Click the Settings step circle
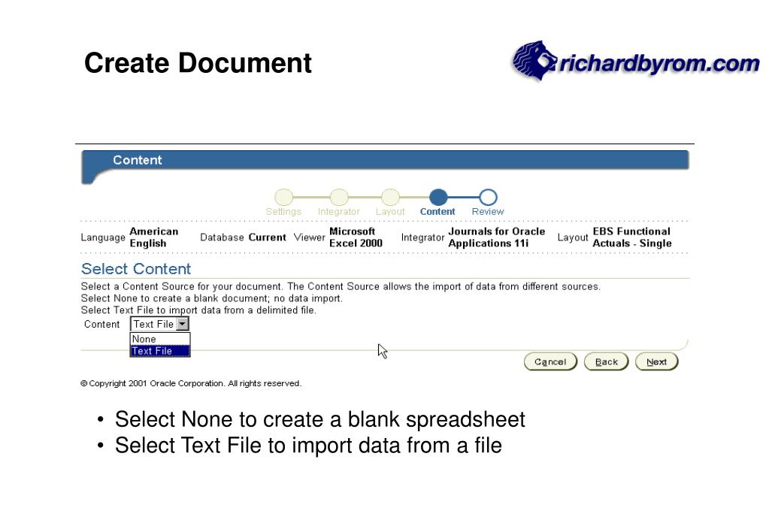 pyautogui.click(x=283, y=197)
